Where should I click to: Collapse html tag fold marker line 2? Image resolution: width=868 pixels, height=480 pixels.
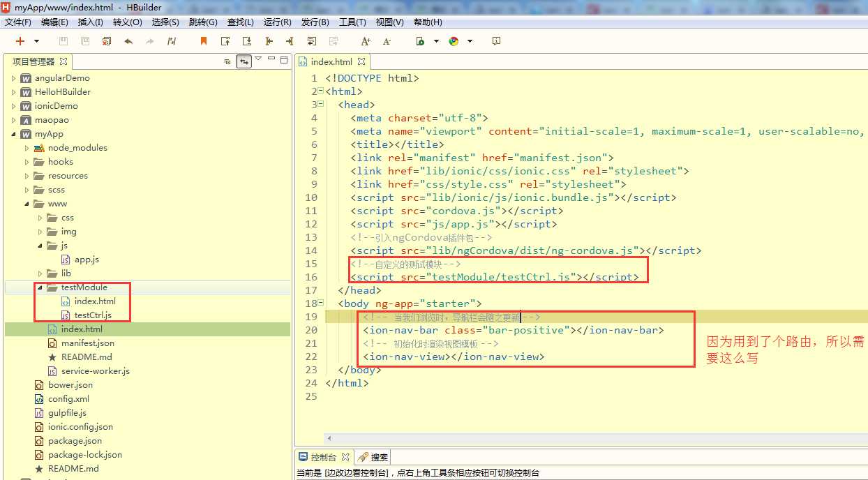(320, 91)
